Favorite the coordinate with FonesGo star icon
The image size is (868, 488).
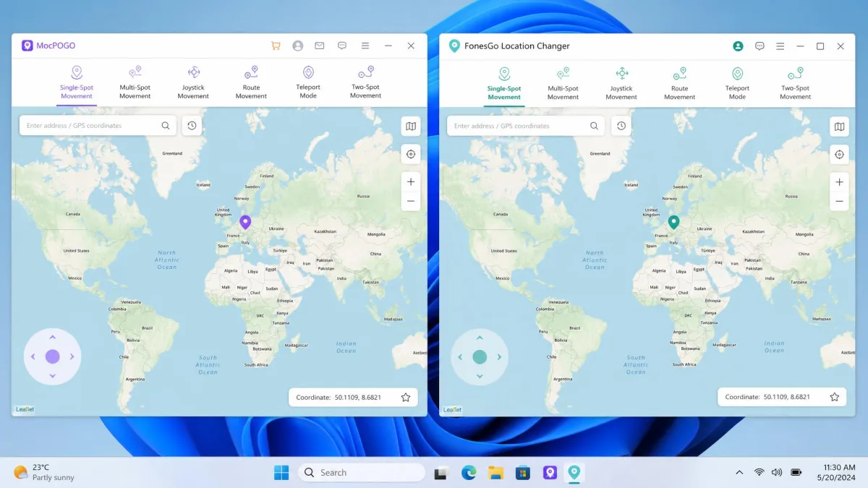click(835, 397)
